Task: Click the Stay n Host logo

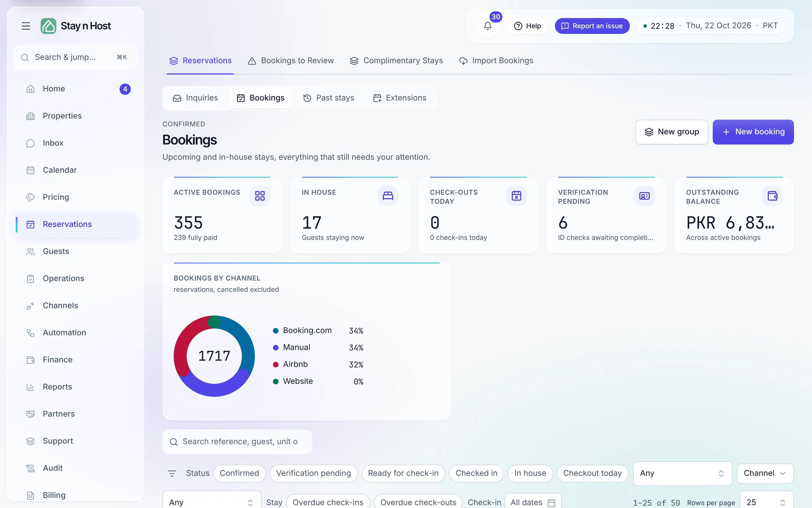Action: (76, 26)
